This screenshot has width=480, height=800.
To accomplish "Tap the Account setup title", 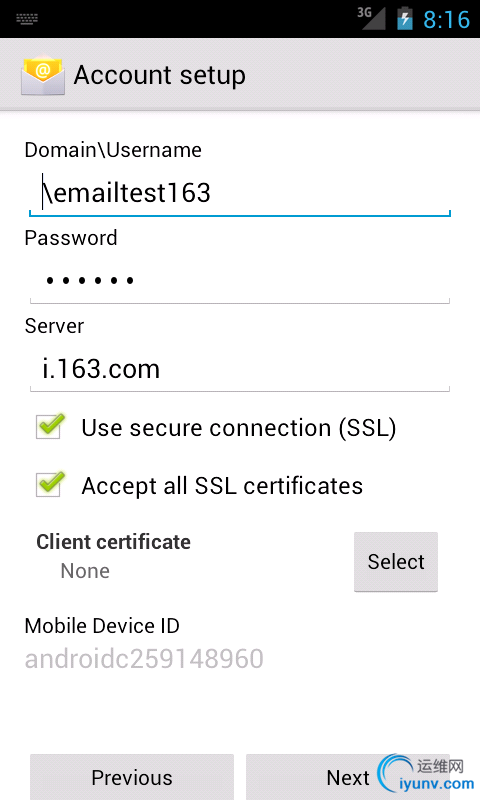I will (x=160, y=76).
